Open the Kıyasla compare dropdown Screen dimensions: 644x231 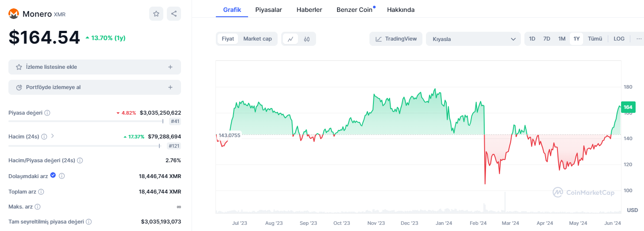point(473,39)
